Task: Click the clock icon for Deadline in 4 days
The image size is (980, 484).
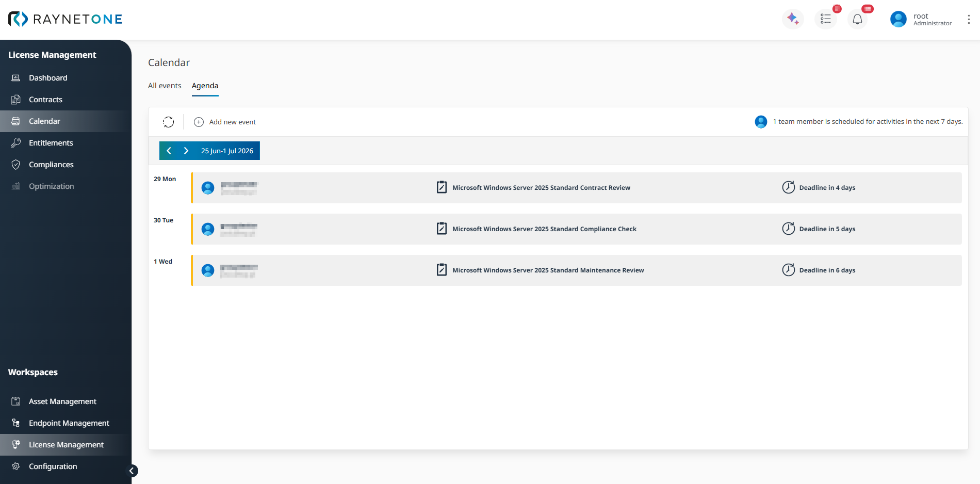Action: 789,187
